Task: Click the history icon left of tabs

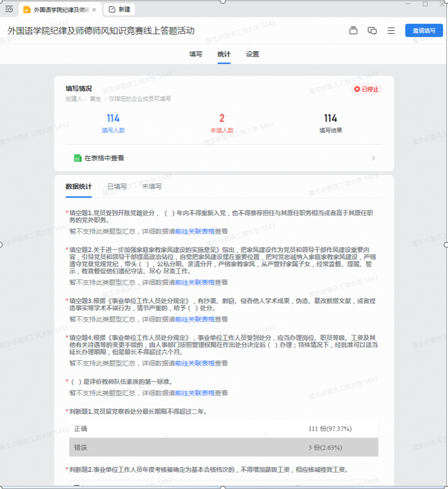Action: (x=9, y=9)
